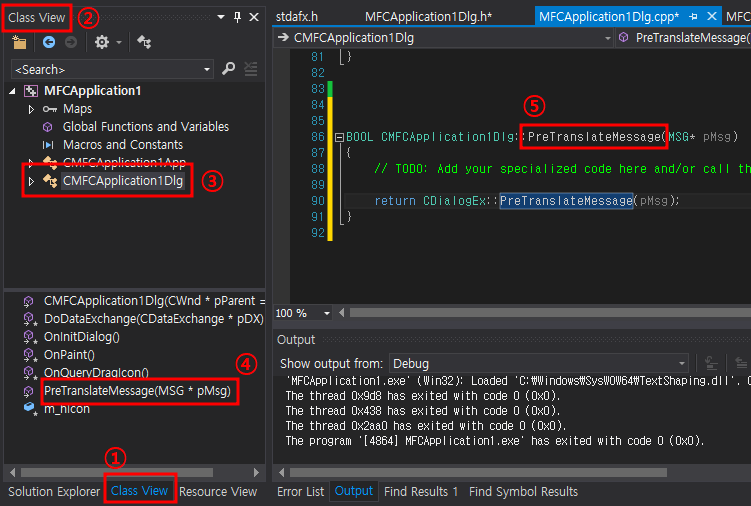Close the Class View panel
Viewport: 751px width, 506px height.
pyautogui.click(x=254, y=17)
